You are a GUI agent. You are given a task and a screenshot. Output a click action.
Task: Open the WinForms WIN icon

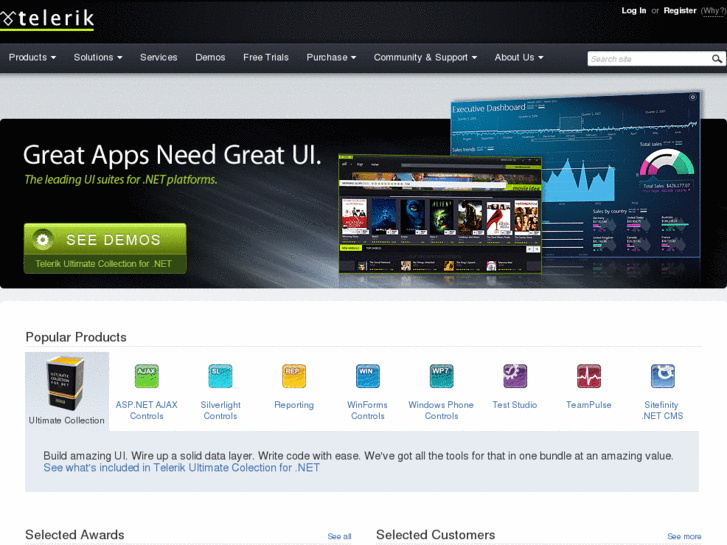[x=368, y=376]
